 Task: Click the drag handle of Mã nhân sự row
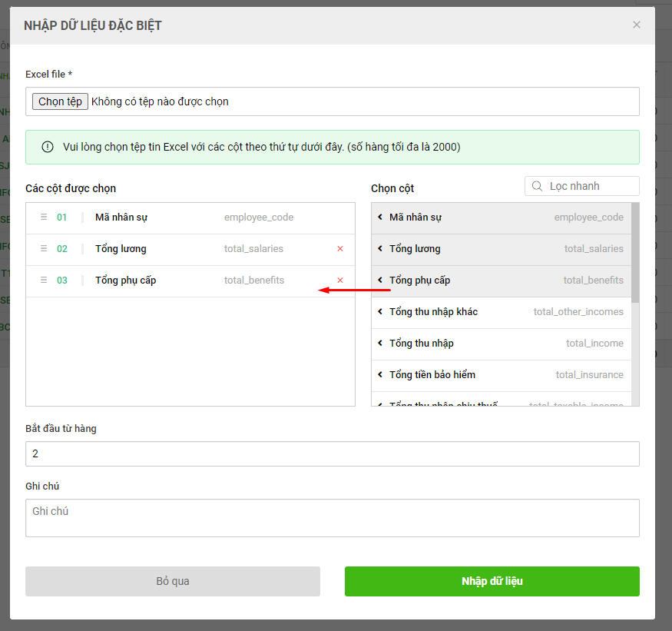[44, 217]
